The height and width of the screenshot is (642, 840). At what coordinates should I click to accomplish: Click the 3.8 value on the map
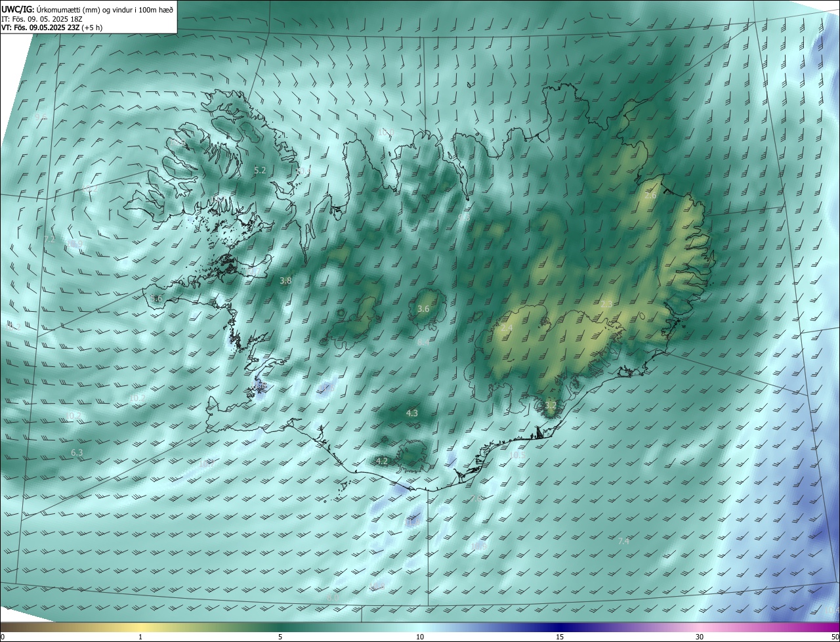coord(285,280)
